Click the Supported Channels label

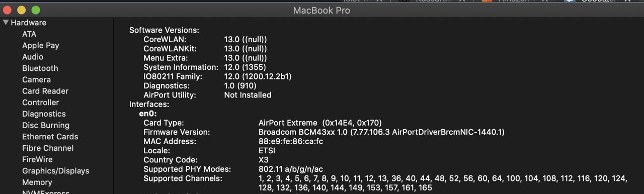[183, 178]
